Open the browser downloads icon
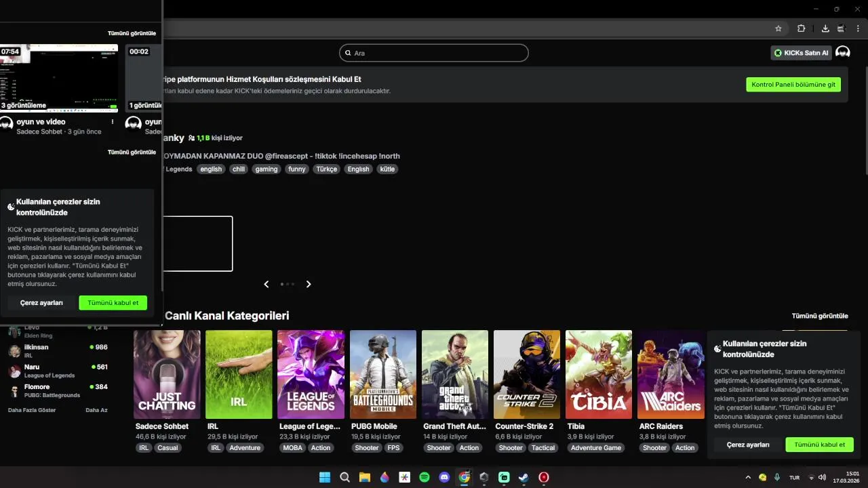 825,28
